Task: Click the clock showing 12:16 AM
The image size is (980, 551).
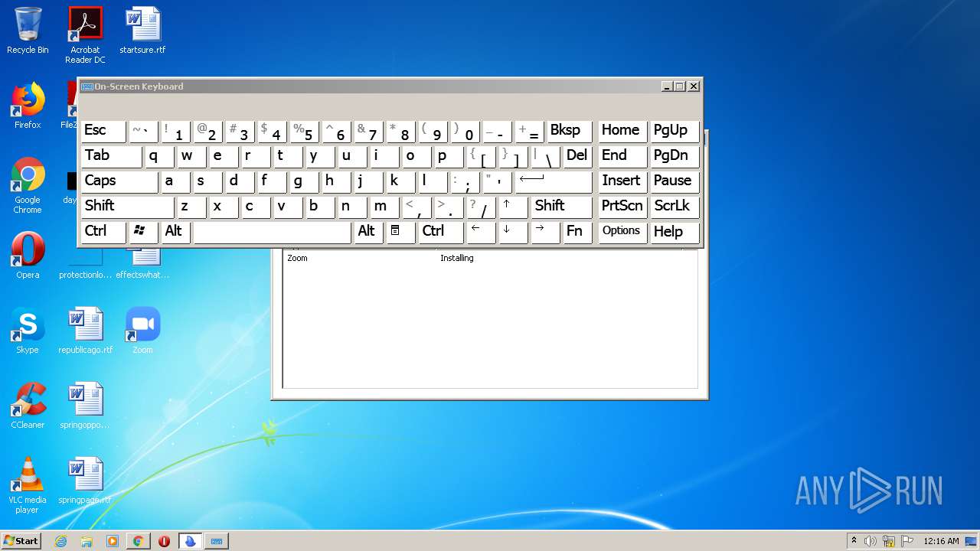Action: (x=941, y=541)
